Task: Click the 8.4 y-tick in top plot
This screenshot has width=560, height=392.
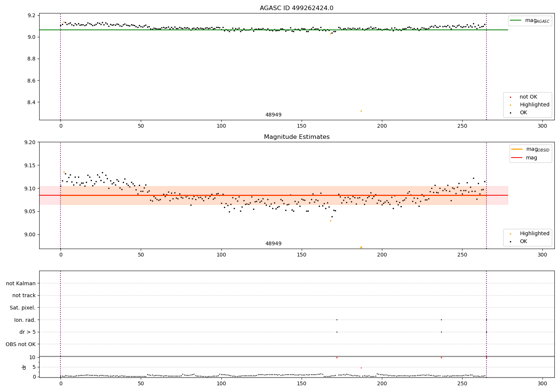Action: (x=32, y=102)
